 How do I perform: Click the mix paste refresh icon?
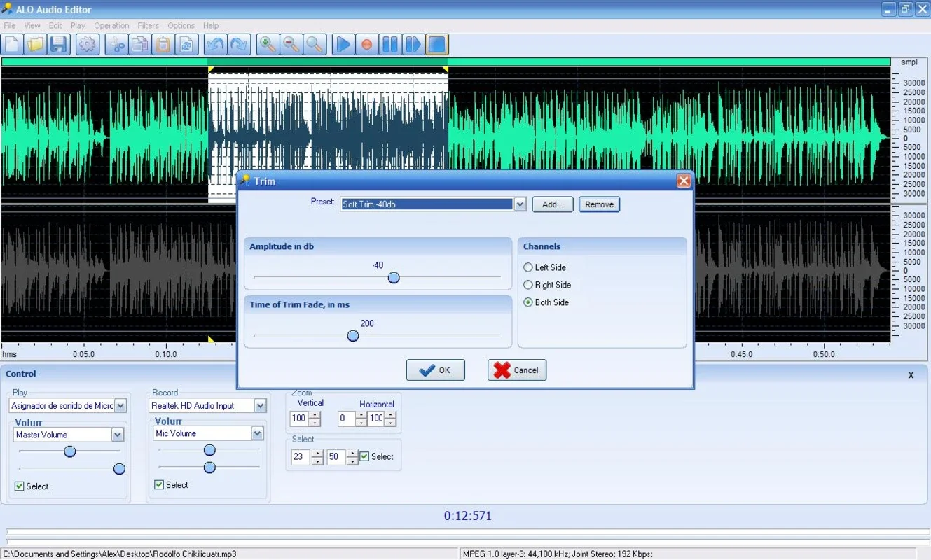click(186, 45)
